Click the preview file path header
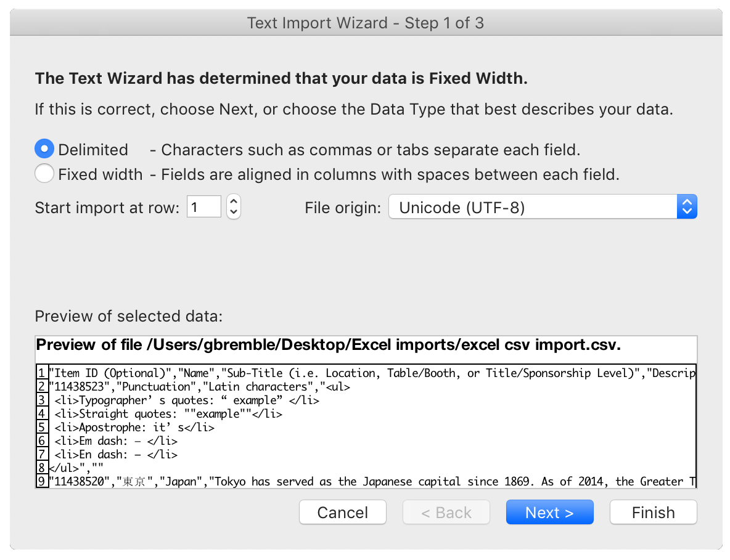730x560 pixels. (247, 345)
